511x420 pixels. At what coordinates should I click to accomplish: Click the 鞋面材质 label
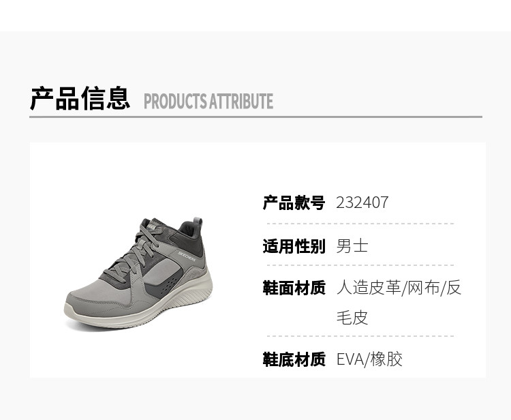click(x=294, y=288)
